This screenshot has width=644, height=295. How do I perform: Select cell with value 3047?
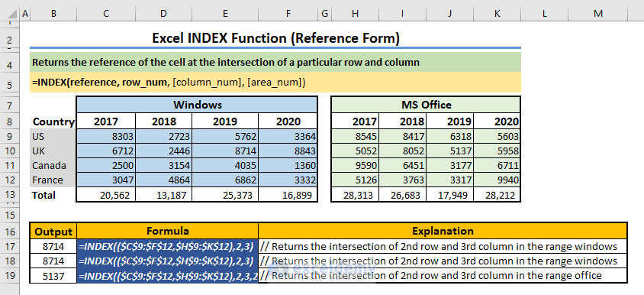[x=106, y=180]
